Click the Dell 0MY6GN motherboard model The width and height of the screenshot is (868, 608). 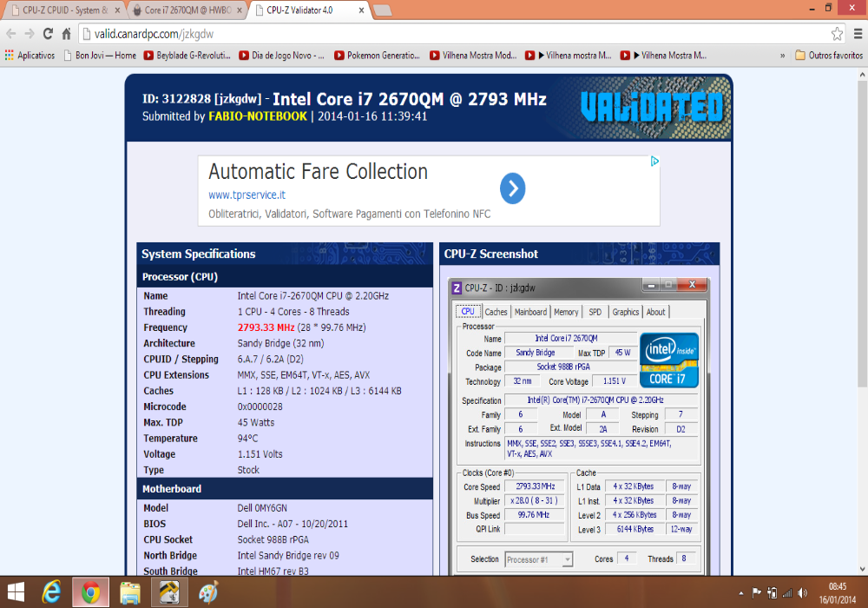262,508
